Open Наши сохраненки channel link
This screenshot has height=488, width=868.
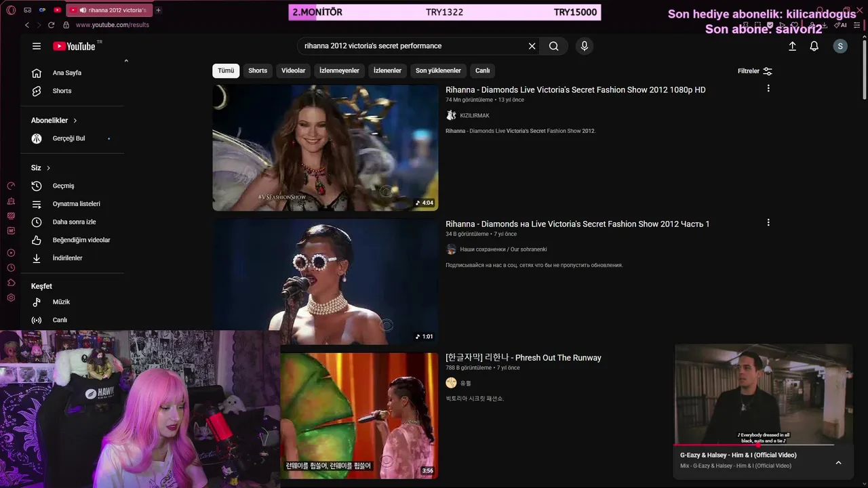[x=503, y=249]
